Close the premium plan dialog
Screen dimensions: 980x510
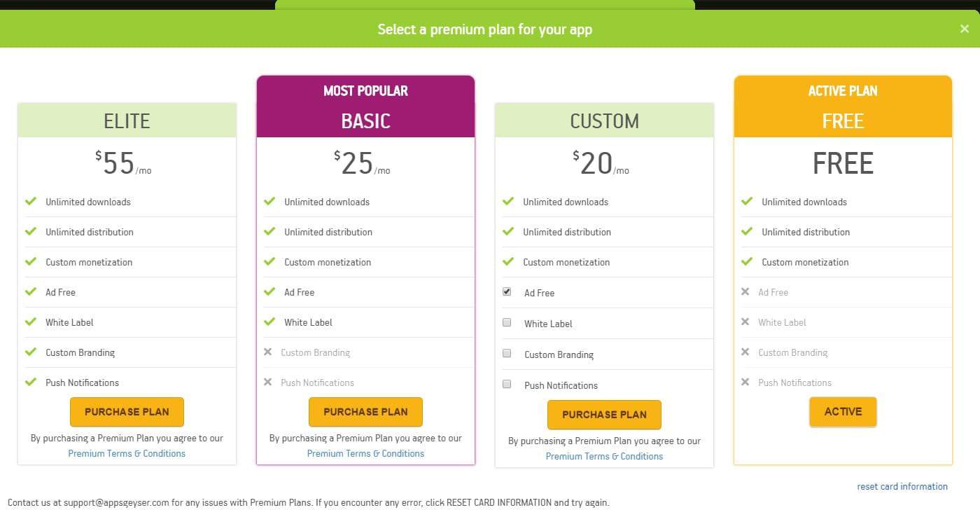point(965,29)
